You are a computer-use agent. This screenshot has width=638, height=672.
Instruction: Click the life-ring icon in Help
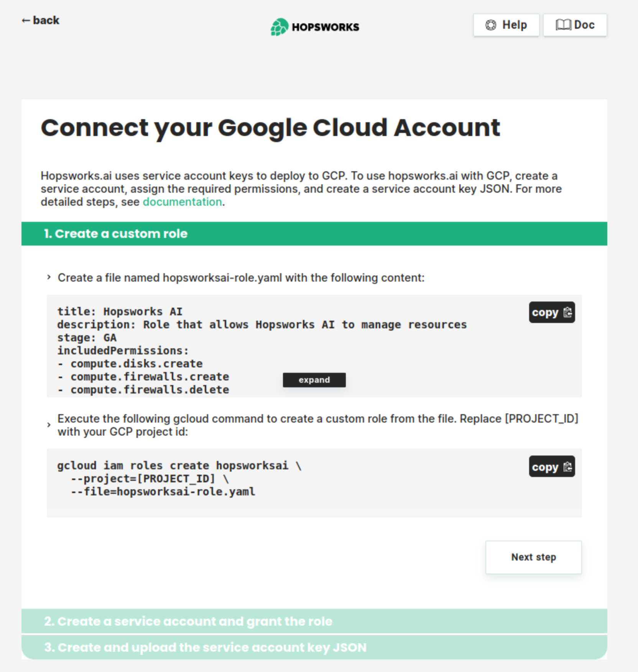coord(491,25)
